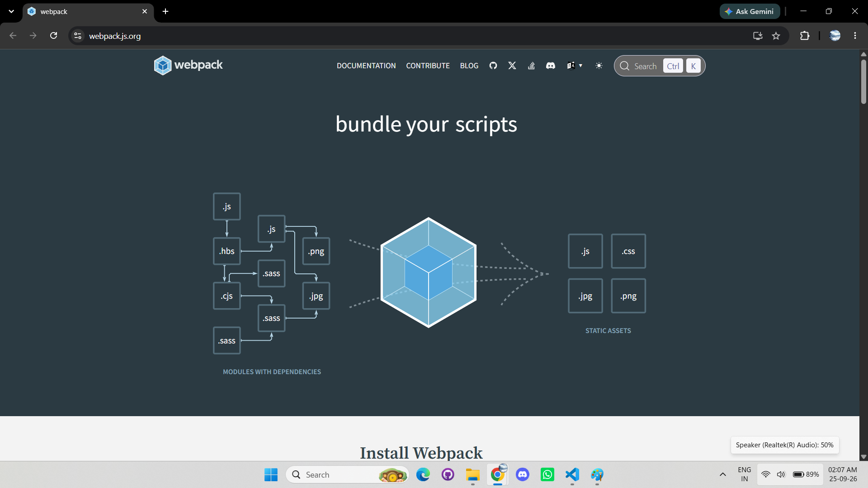The width and height of the screenshot is (868, 488).
Task: Click the page vertical scrollbar thumb
Action: pyautogui.click(x=863, y=81)
